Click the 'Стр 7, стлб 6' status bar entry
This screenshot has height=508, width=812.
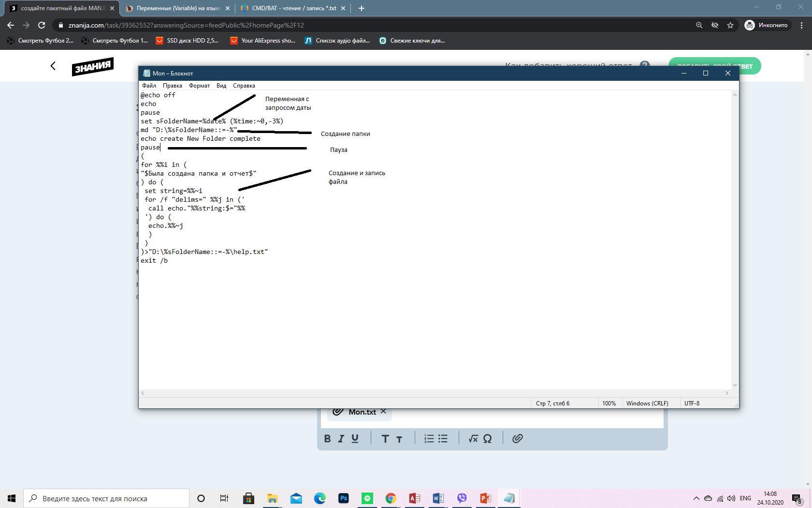[552, 403]
